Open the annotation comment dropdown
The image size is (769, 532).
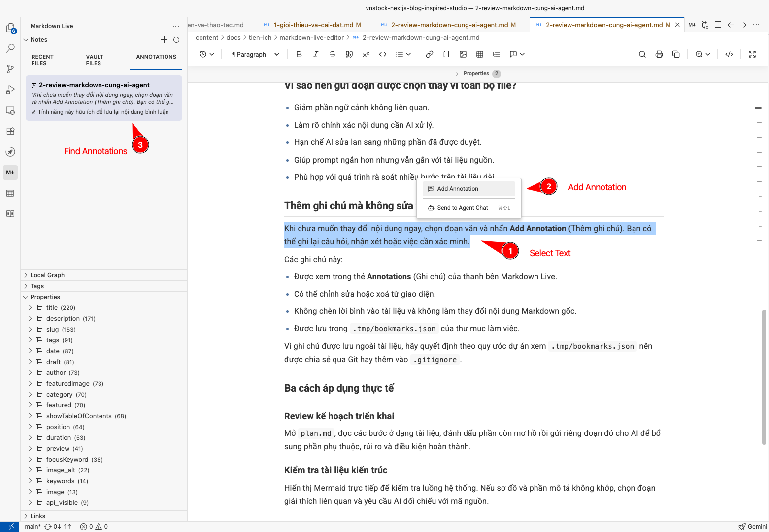[517, 54]
